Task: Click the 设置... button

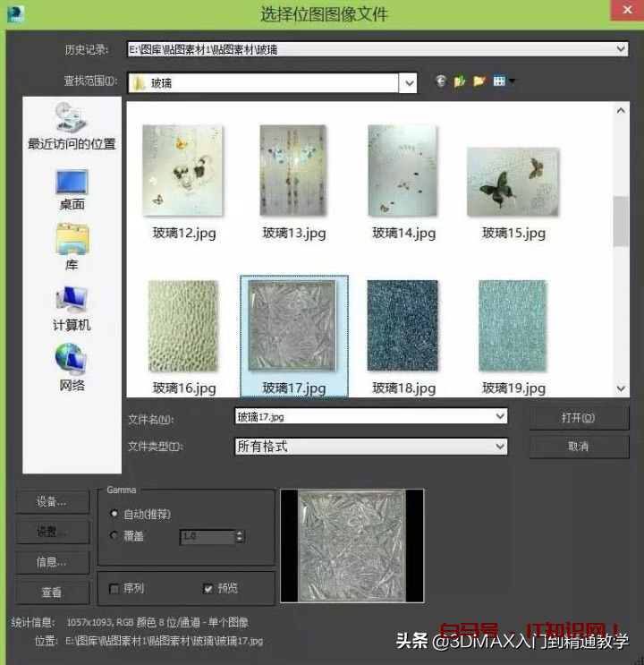Action: [52, 532]
